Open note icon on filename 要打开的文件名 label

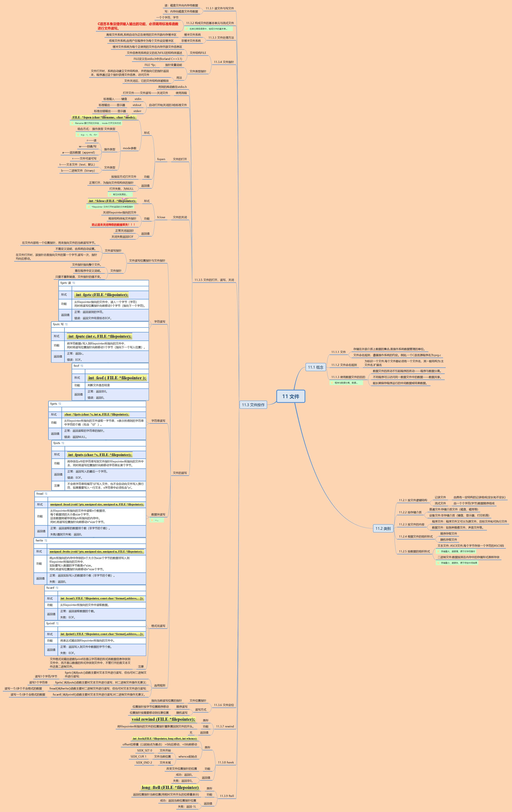[72, 123]
